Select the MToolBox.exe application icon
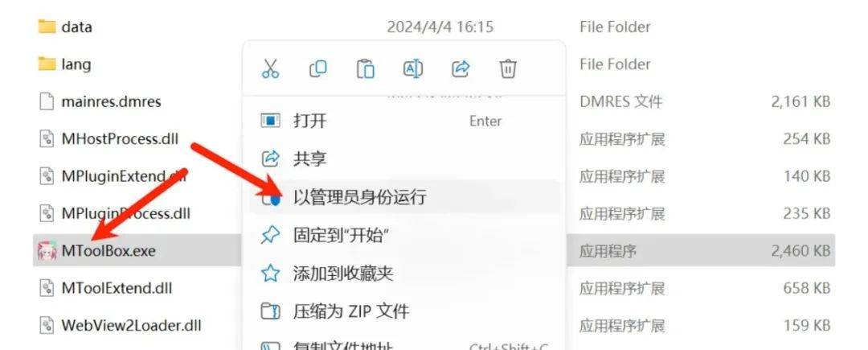 pos(47,251)
